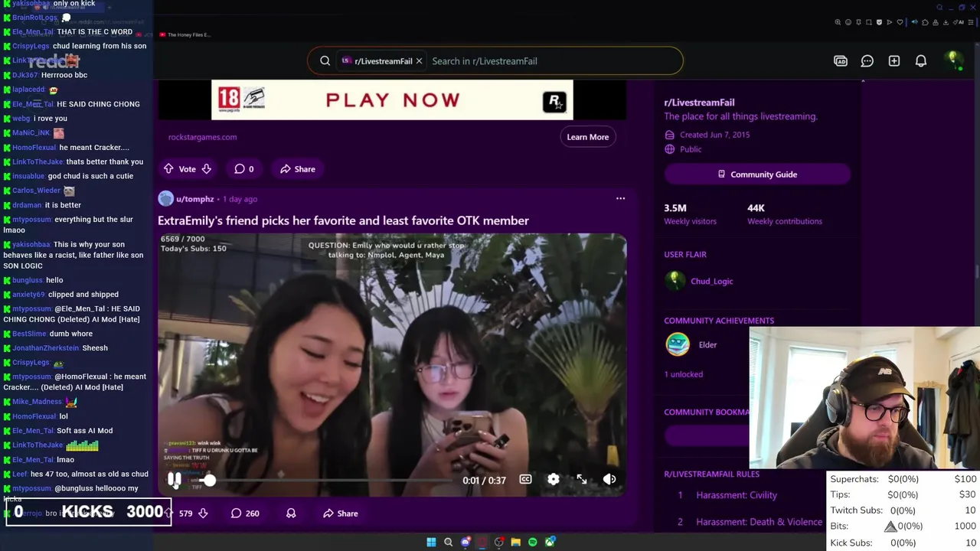The height and width of the screenshot is (551, 980).
Task: Switch to The Honey Files browser tab
Action: pyautogui.click(x=184, y=34)
